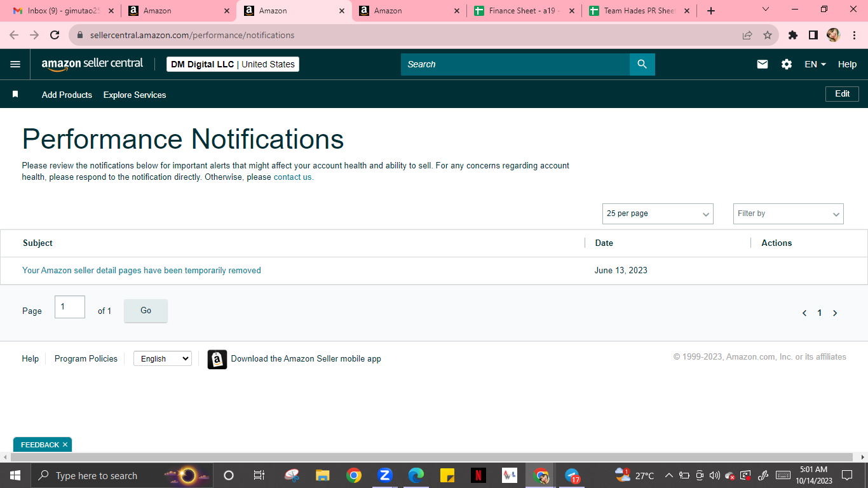This screenshot has width=868, height=488.
Task: Open the Chrome profile avatar
Action: coord(834,36)
